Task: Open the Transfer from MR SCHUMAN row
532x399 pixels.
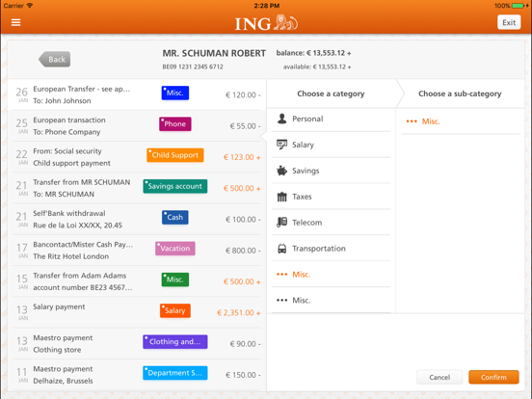Action: point(137,188)
